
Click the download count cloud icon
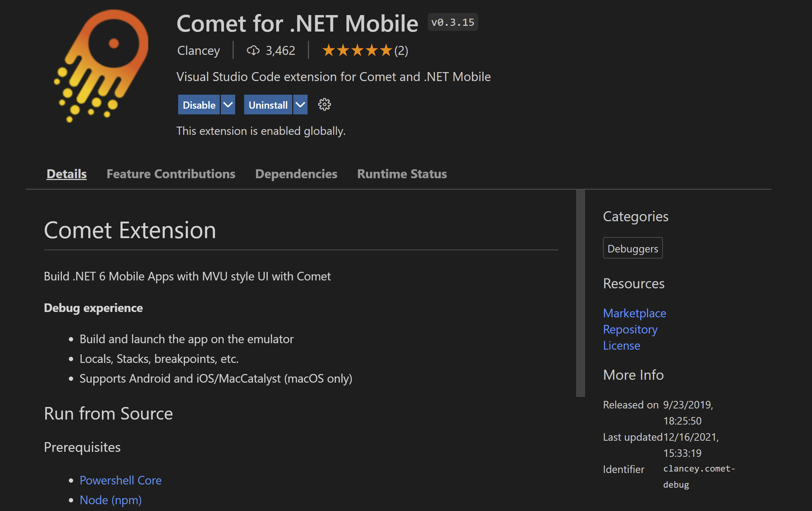pos(253,51)
